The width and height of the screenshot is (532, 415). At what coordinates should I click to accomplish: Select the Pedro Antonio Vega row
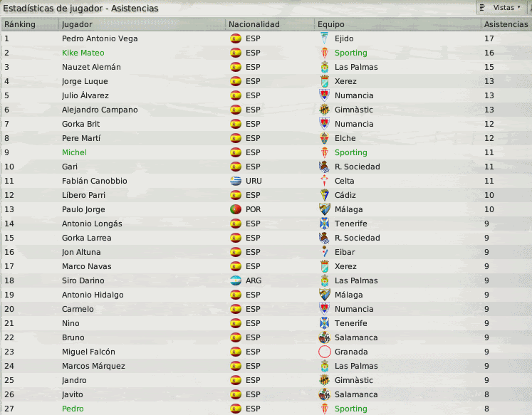pos(266,38)
